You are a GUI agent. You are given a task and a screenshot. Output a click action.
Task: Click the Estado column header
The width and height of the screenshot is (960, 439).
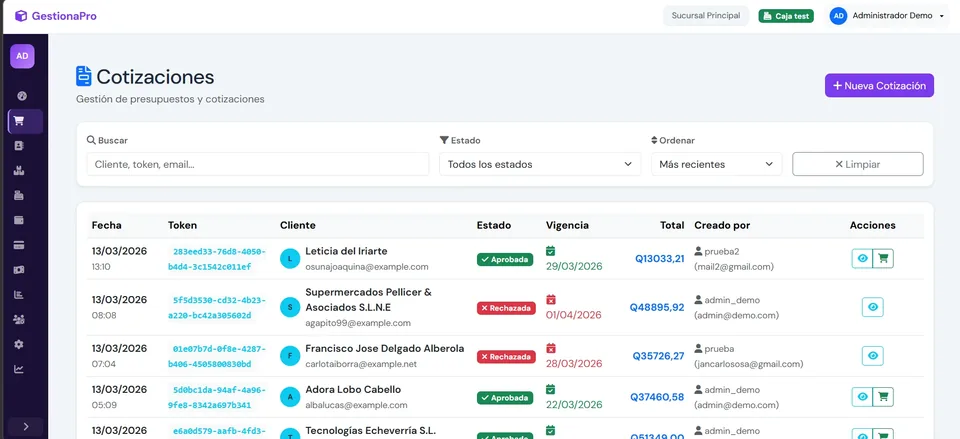coord(493,225)
